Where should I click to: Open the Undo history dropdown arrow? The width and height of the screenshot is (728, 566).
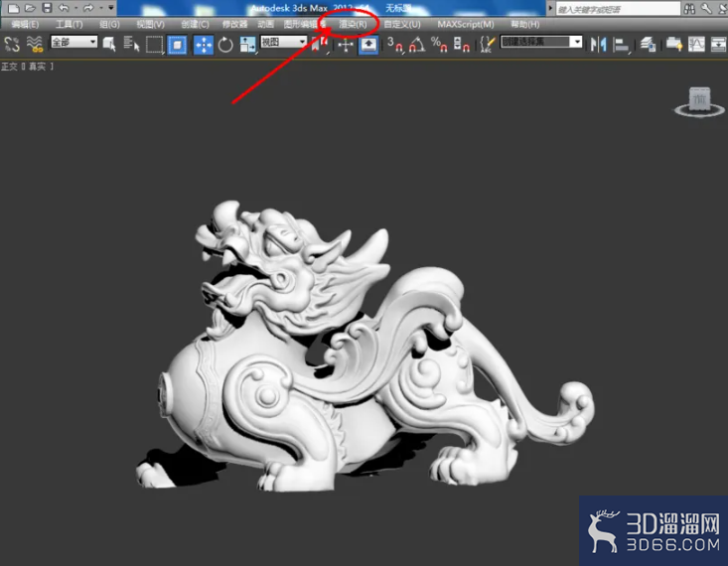click(75, 8)
